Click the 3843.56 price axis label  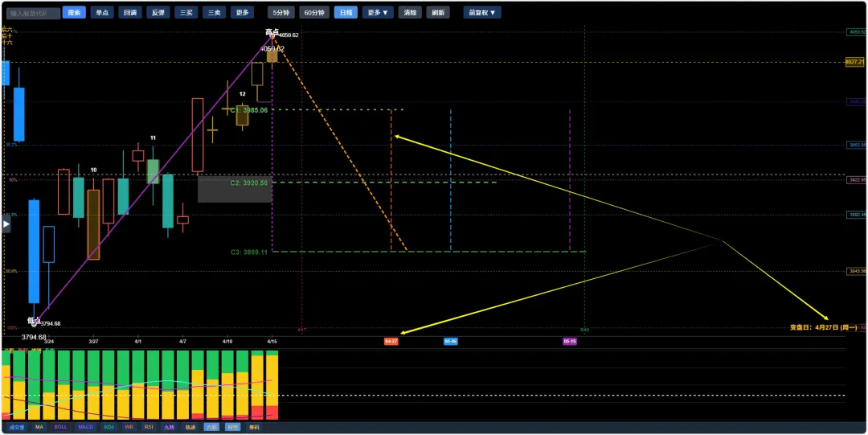(858, 271)
